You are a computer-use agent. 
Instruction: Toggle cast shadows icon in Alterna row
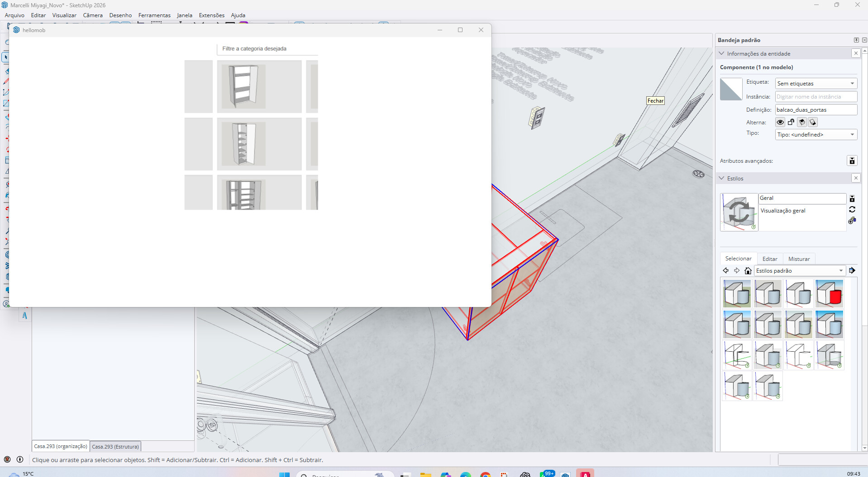[x=813, y=122]
